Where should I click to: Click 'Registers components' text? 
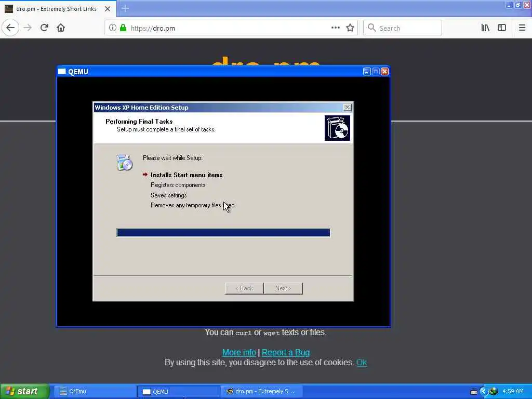[x=178, y=185]
